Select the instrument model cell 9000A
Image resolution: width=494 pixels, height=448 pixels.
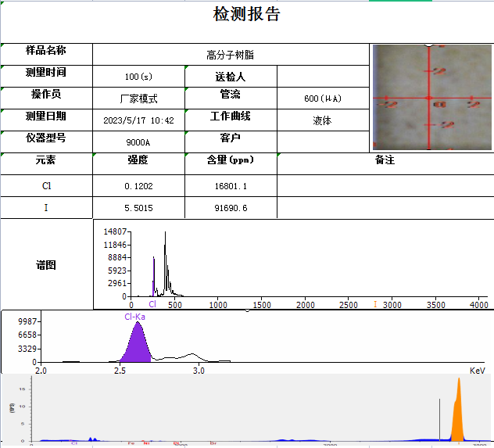tap(138, 142)
